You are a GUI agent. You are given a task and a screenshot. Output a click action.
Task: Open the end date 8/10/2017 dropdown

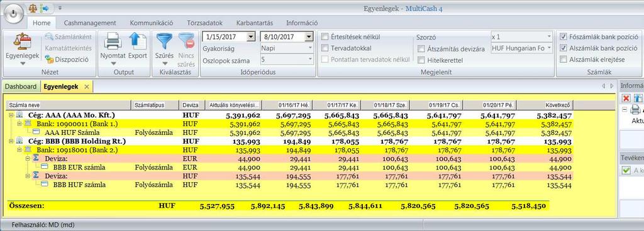(x=309, y=37)
